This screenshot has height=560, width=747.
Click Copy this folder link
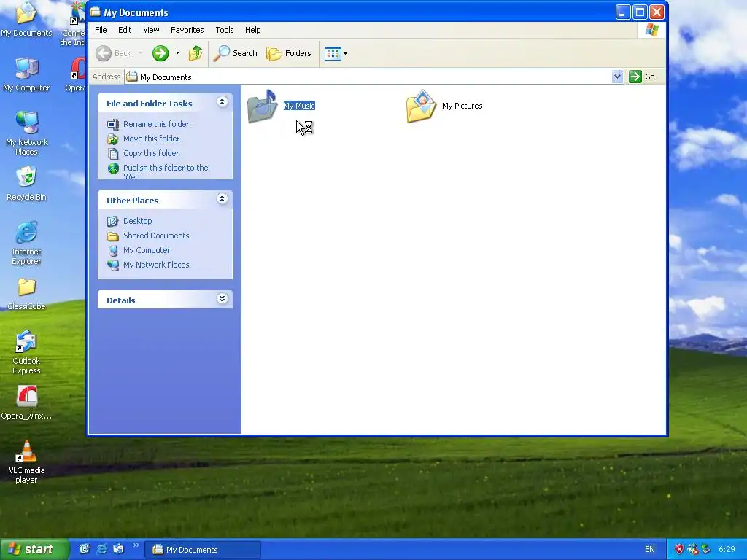151,153
